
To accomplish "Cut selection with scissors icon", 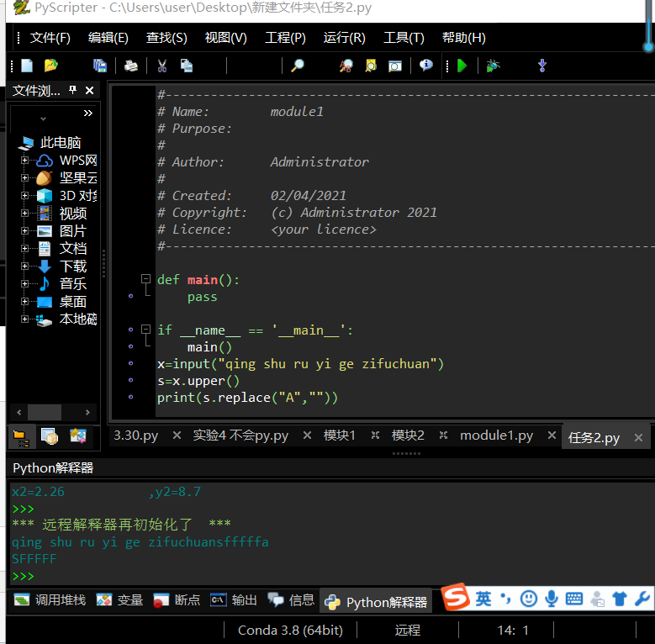I will click(x=162, y=66).
